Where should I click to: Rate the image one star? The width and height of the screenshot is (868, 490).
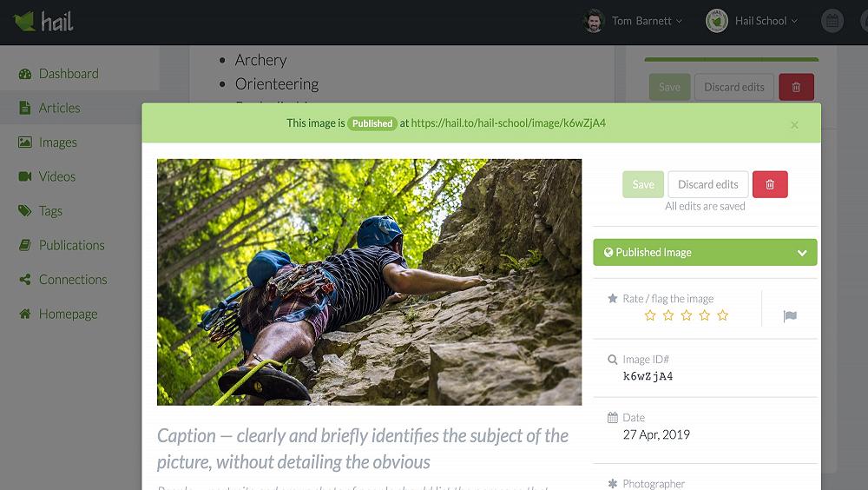650,315
